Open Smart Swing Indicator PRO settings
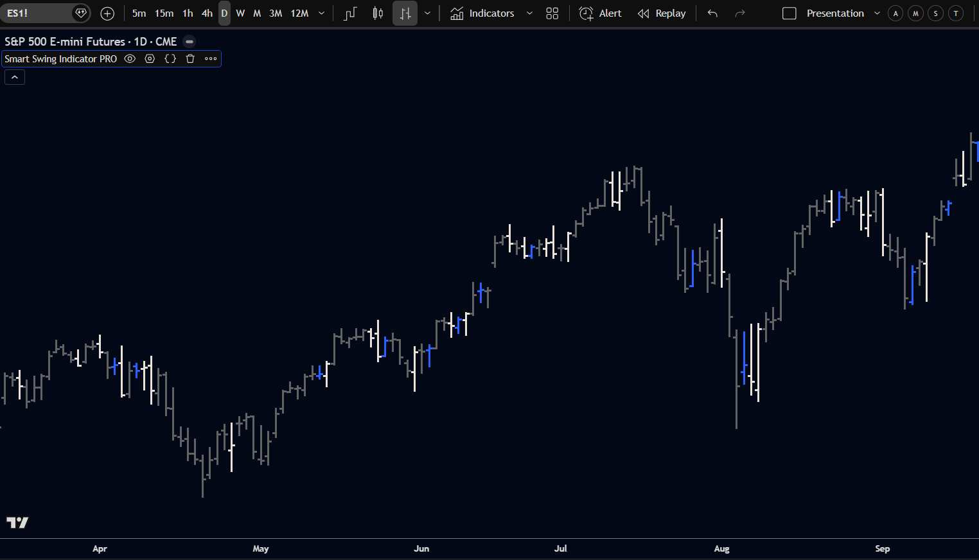This screenshot has width=979, height=560. pyautogui.click(x=150, y=58)
